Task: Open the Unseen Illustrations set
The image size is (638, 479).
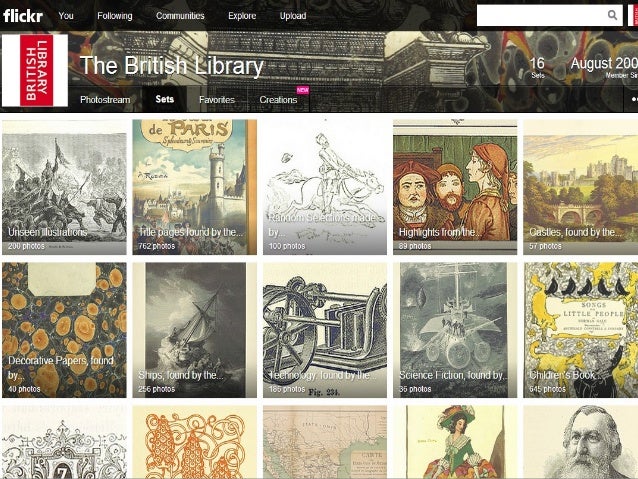Action: pyautogui.click(x=64, y=187)
